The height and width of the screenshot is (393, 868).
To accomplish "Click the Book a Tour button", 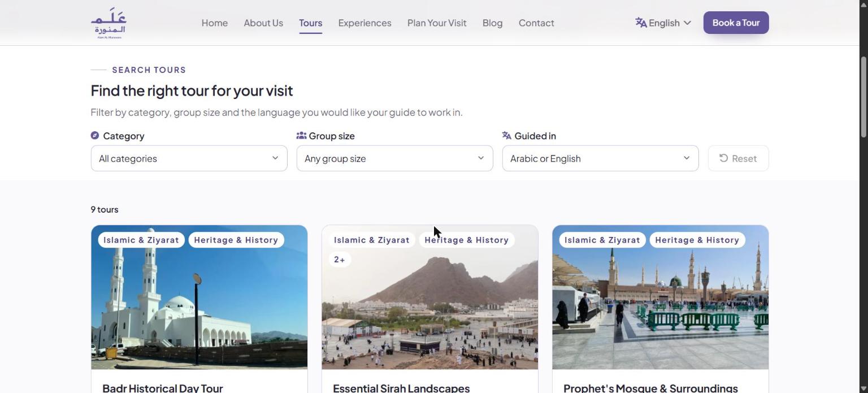I will click(x=736, y=23).
